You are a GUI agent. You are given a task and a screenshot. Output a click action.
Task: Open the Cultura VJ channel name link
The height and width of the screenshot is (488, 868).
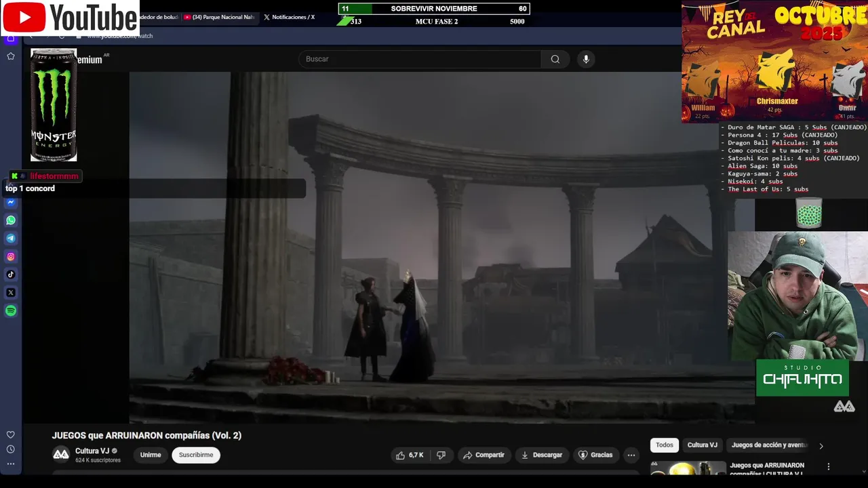[x=92, y=451]
